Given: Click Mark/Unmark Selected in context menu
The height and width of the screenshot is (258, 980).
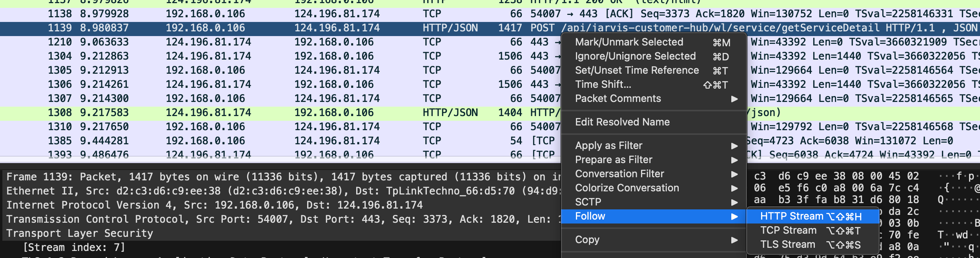Looking at the screenshot, I should point(629,42).
